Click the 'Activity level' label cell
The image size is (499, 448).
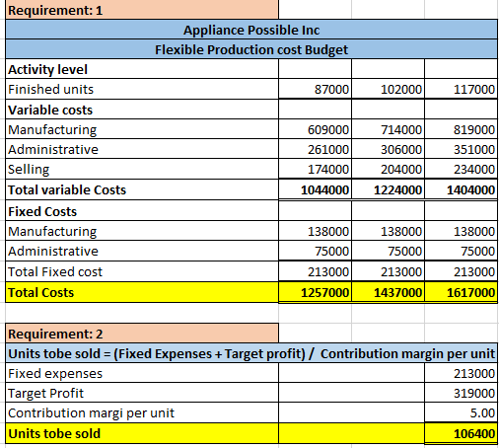142,69
